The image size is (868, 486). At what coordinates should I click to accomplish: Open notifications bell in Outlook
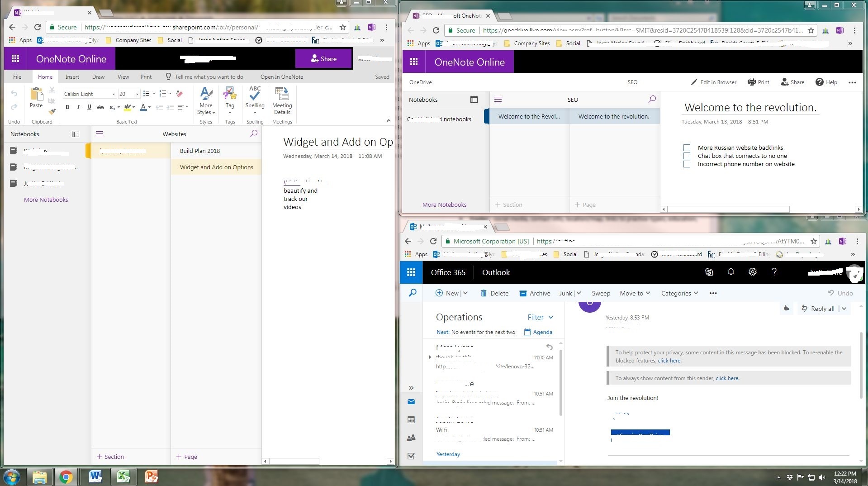731,272
